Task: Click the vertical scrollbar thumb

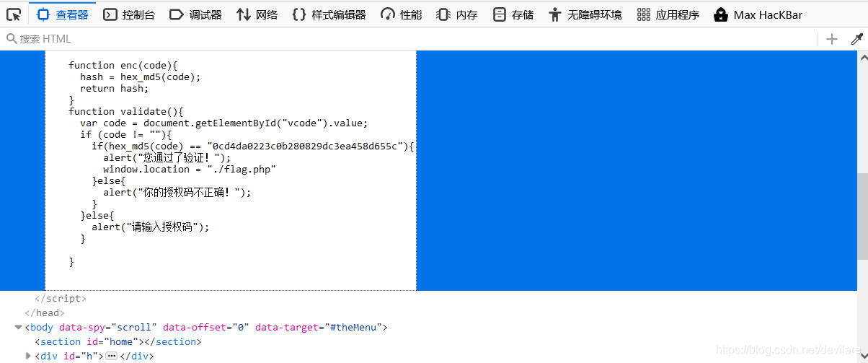Action: tap(862, 217)
